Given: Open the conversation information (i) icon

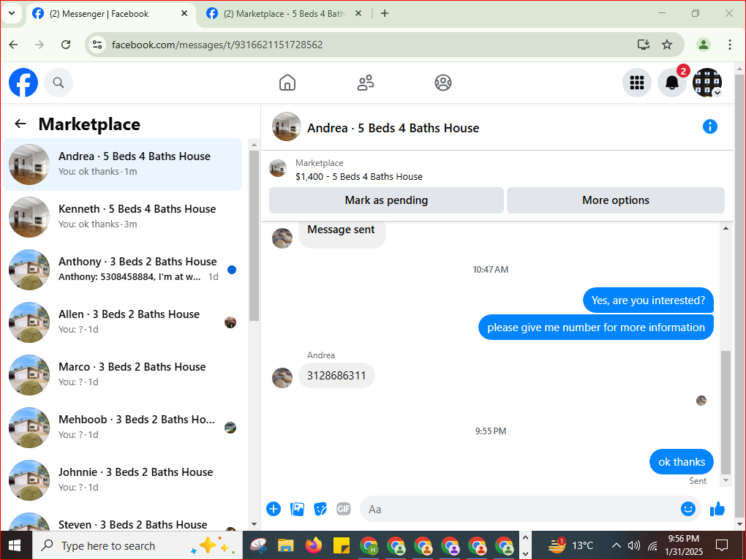Looking at the screenshot, I should pyautogui.click(x=710, y=127).
